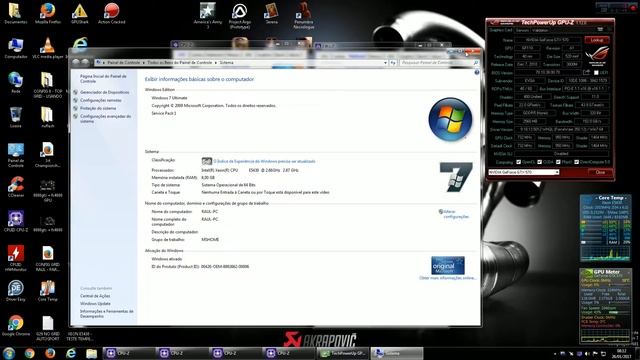The image size is (640, 360).
Task: Click the Windows Start button
Action: [x=9, y=353]
